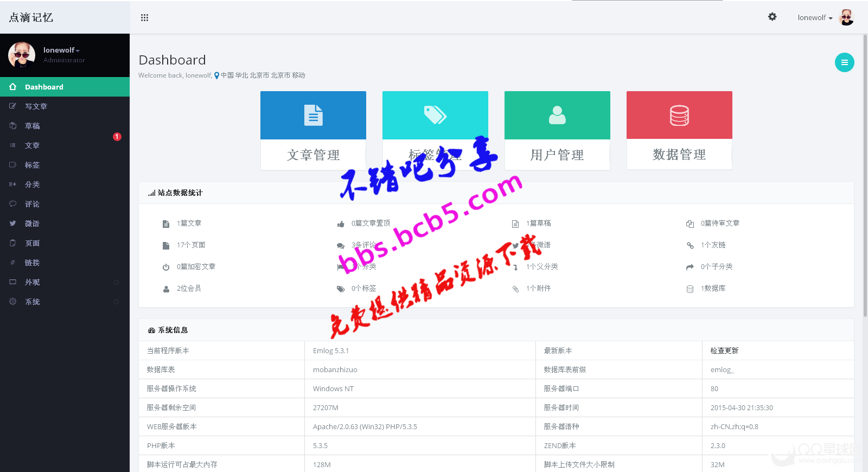Open 草稿 drafts in the sidebar

[x=65, y=126]
